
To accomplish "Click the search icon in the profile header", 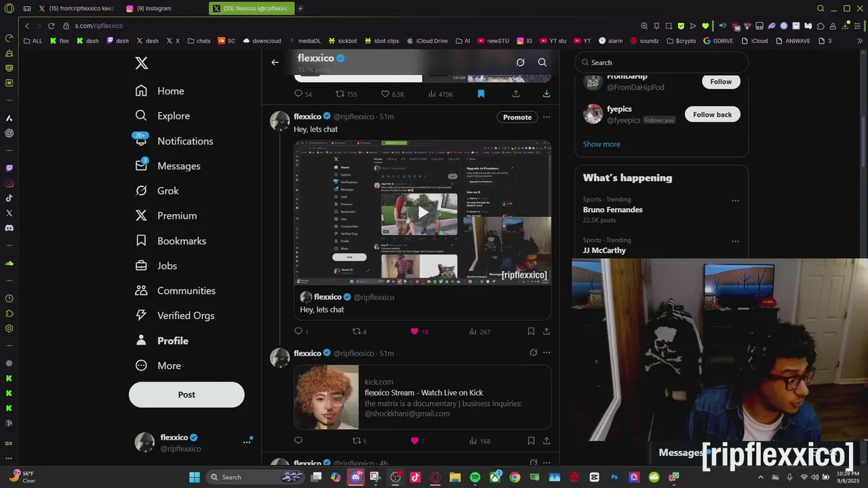I will coord(542,62).
